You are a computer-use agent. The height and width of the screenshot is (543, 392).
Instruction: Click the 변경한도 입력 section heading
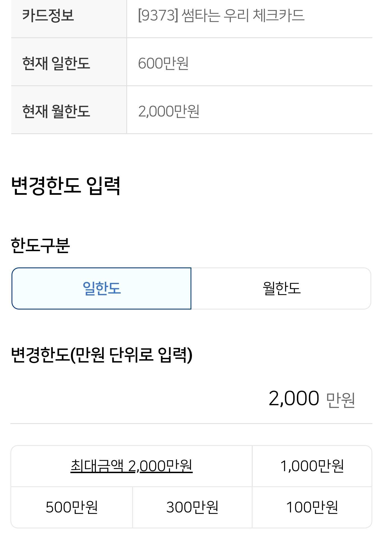pos(66,185)
